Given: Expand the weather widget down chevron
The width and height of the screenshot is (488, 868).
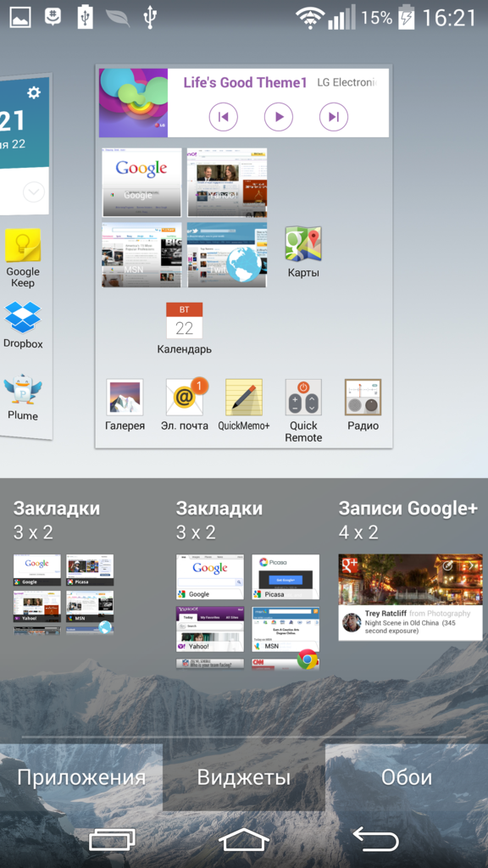Looking at the screenshot, I should click(33, 192).
